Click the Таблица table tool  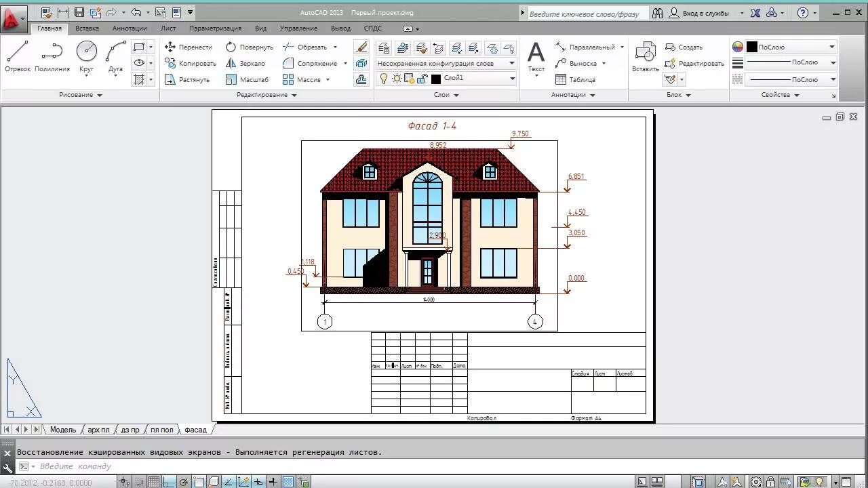(x=575, y=79)
